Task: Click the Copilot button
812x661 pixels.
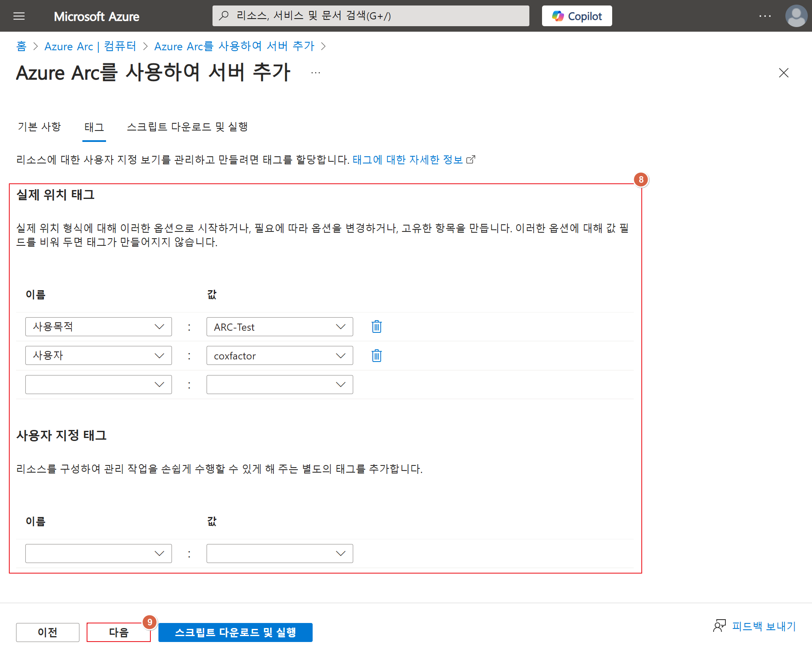Action: (577, 16)
